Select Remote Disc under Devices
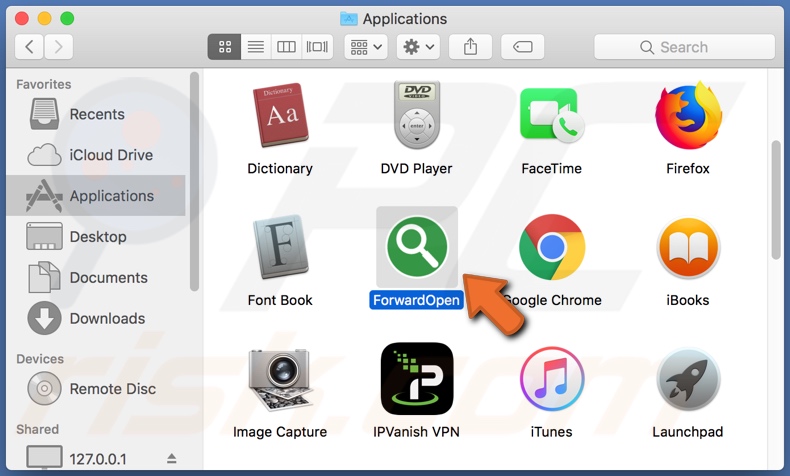Screen dimensions: 790x476 (96, 389)
